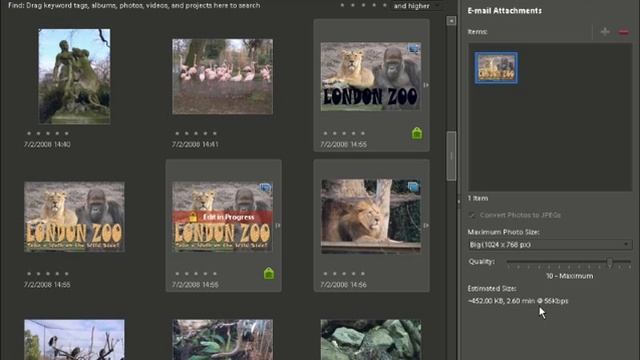Viewport: 640px width, 360px height.
Task: Give the 14:41 flamingo photo five stars
Action: pyautogui.click(x=215, y=133)
